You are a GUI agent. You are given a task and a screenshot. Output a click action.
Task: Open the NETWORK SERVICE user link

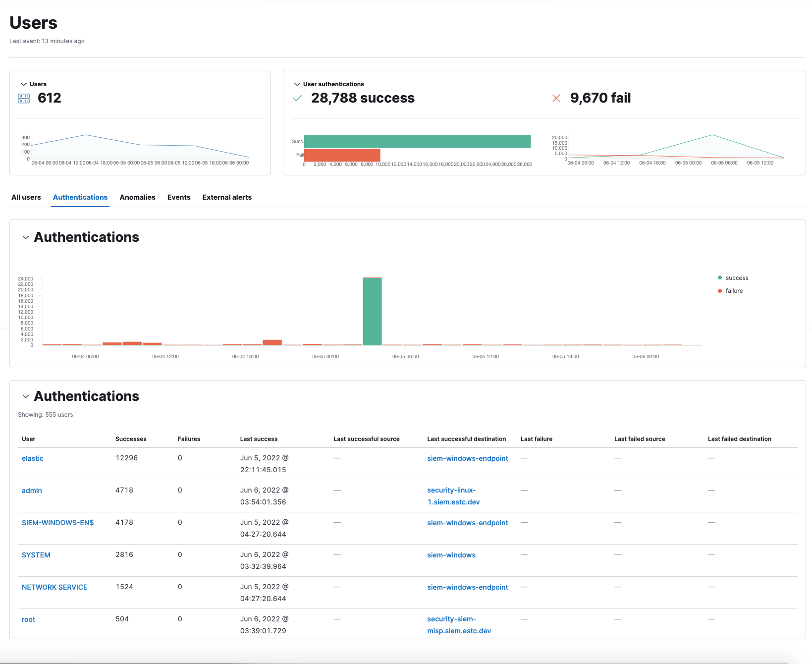[54, 587]
